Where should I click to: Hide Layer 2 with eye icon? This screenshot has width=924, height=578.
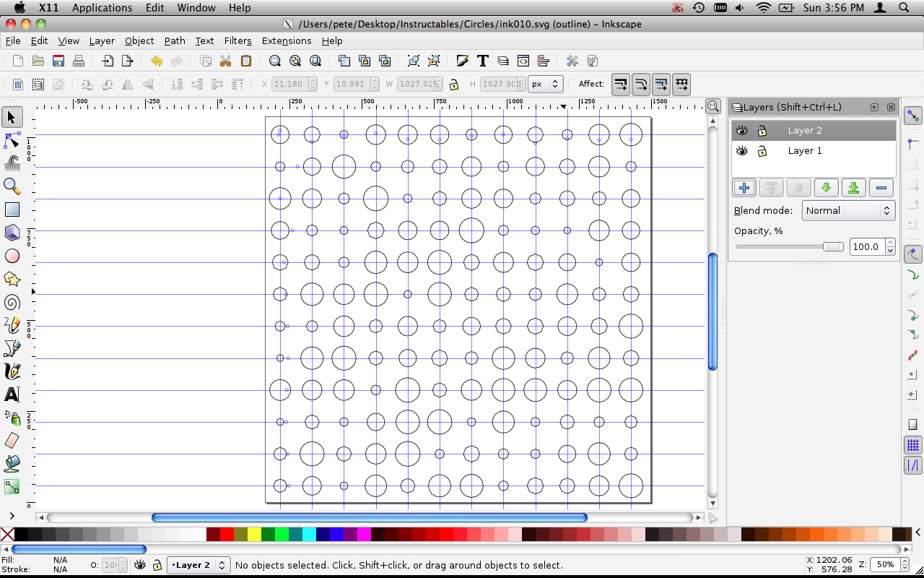pos(741,131)
